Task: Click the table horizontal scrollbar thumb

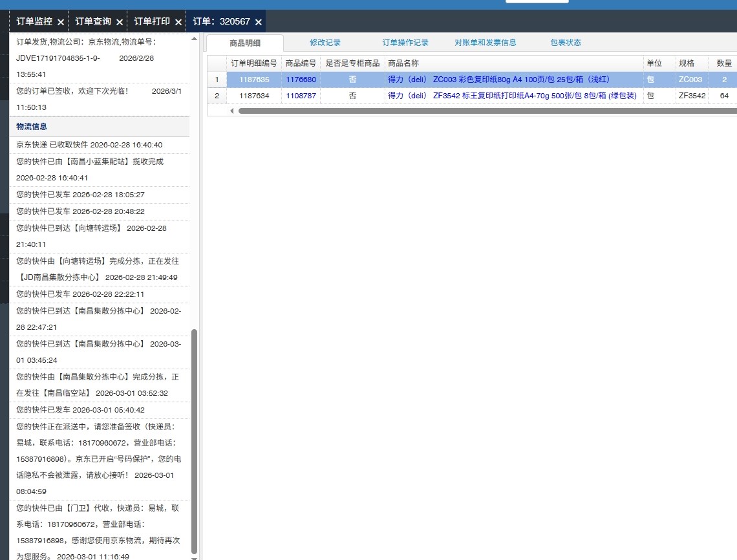Action: pos(485,111)
